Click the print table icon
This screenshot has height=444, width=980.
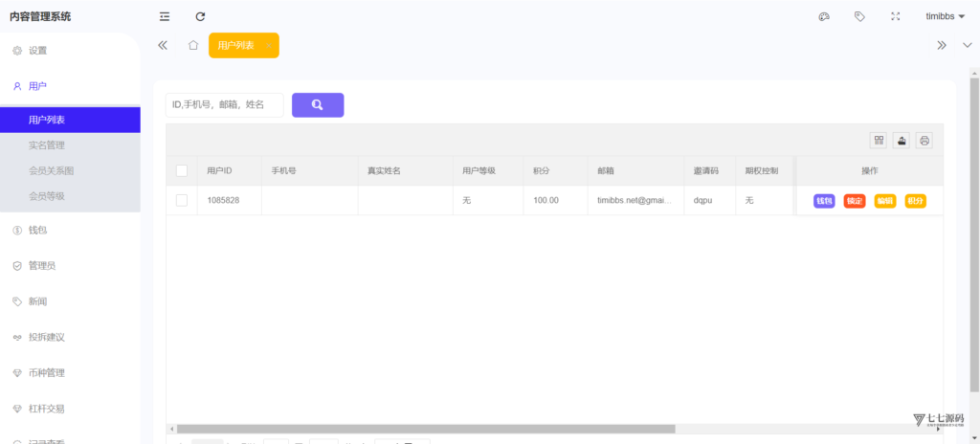tap(924, 140)
